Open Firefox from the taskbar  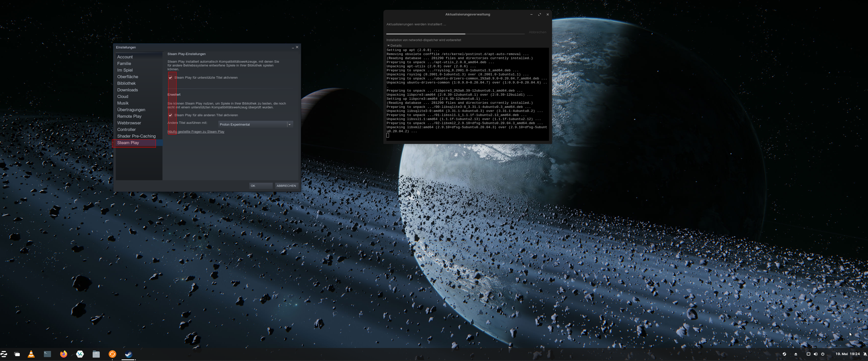click(63, 354)
